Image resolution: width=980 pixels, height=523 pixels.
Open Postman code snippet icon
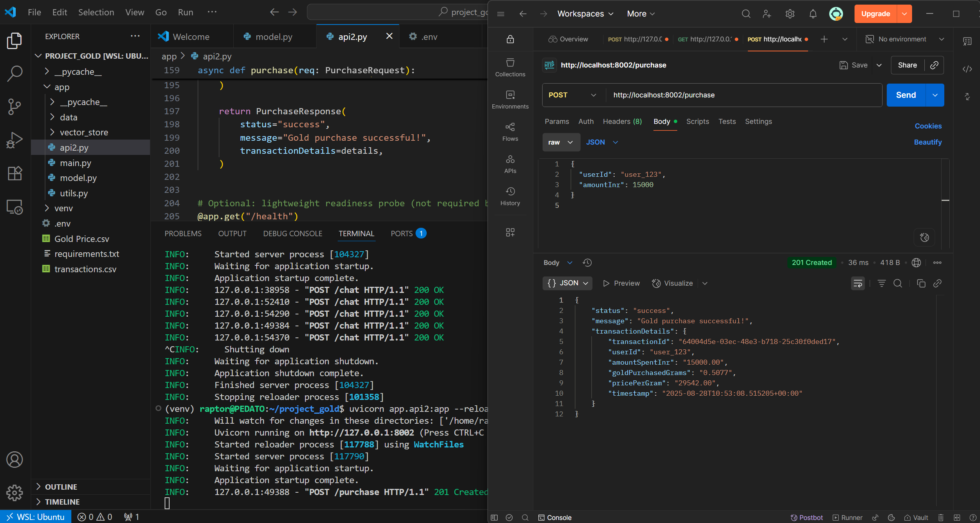[967, 69]
